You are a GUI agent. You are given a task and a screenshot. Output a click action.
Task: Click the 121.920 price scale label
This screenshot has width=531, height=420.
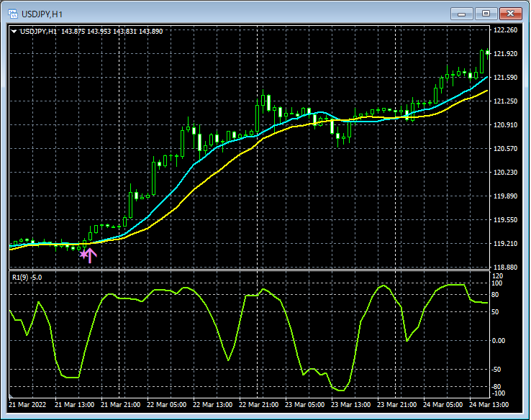507,54
